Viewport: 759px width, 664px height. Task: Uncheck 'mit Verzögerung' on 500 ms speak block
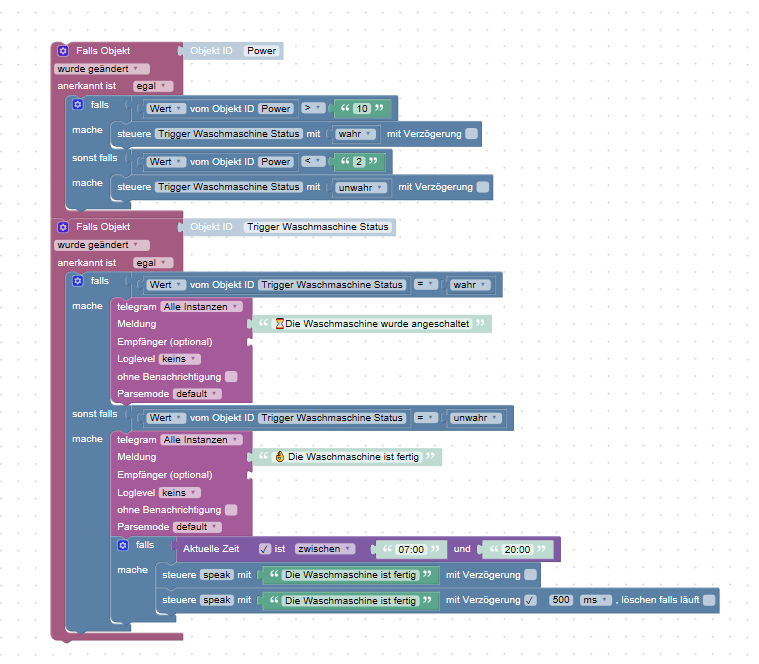click(x=531, y=600)
